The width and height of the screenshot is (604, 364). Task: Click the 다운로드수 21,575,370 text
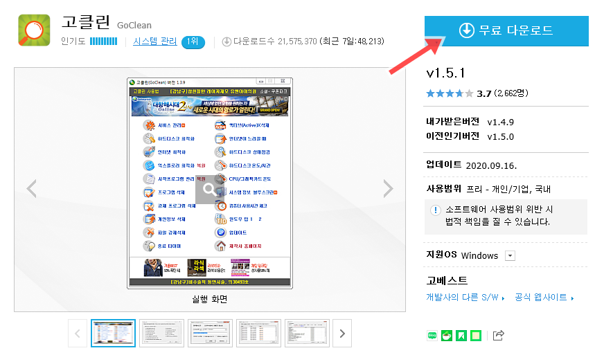tap(275, 41)
